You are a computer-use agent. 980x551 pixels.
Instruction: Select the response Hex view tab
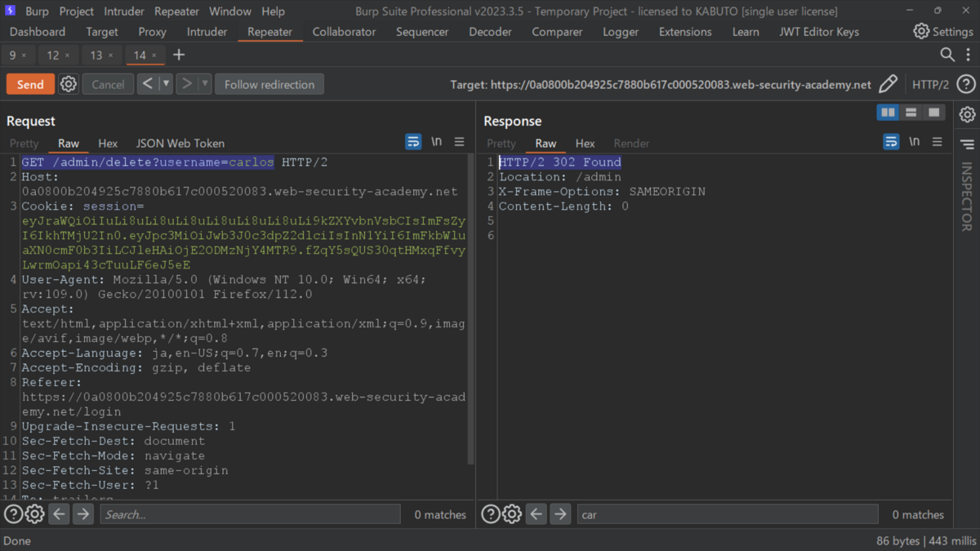click(x=585, y=143)
